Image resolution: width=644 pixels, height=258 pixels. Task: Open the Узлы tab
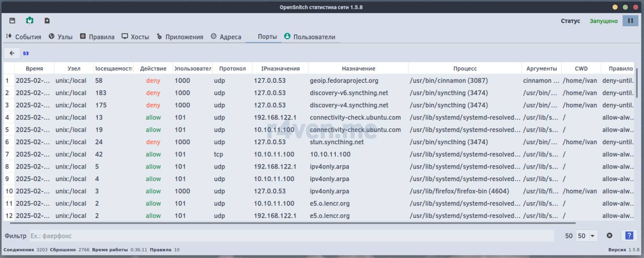pos(61,37)
